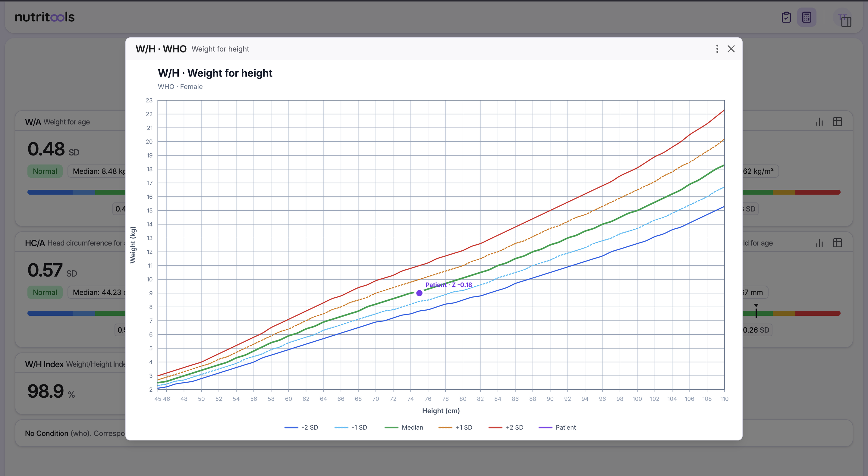This screenshot has width=868, height=476.
Task: Click the '98.9 %' W/H Index value
Action: pyautogui.click(x=51, y=391)
